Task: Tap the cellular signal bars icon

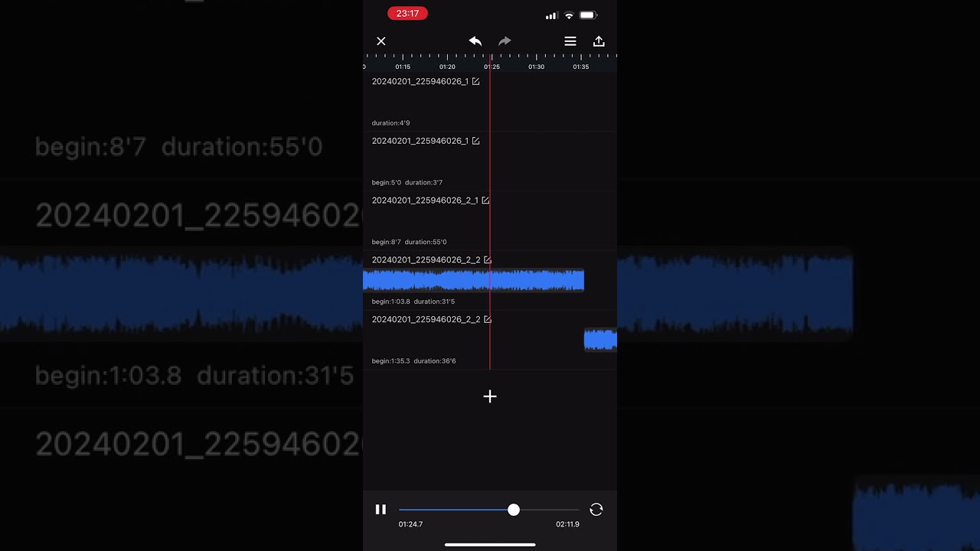Action: pos(551,15)
